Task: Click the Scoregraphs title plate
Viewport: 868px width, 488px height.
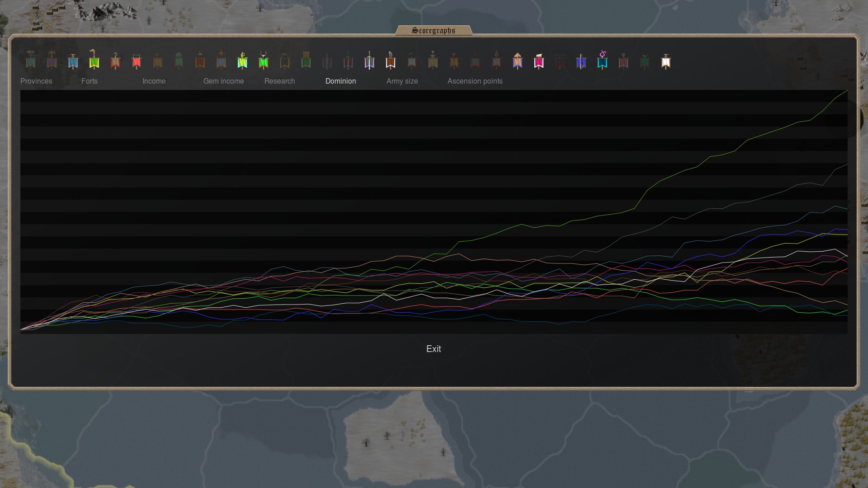Action: click(434, 30)
